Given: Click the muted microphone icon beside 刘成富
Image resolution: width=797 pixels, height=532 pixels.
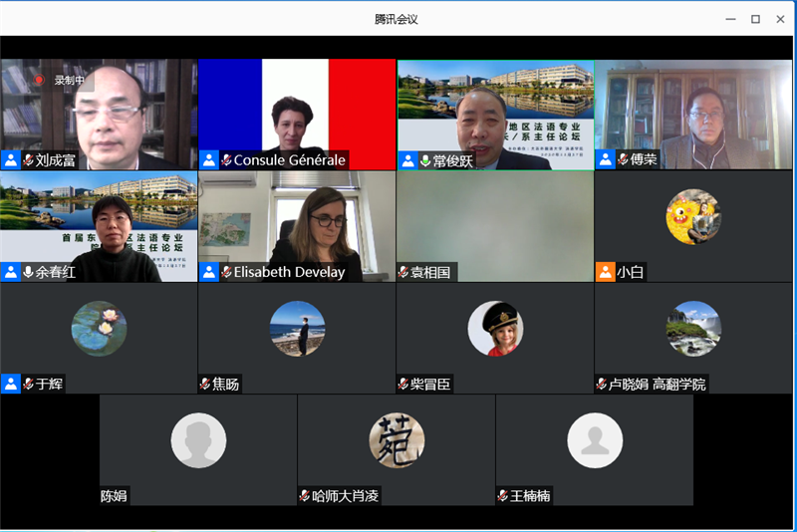Looking at the screenshot, I should tap(28, 159).
